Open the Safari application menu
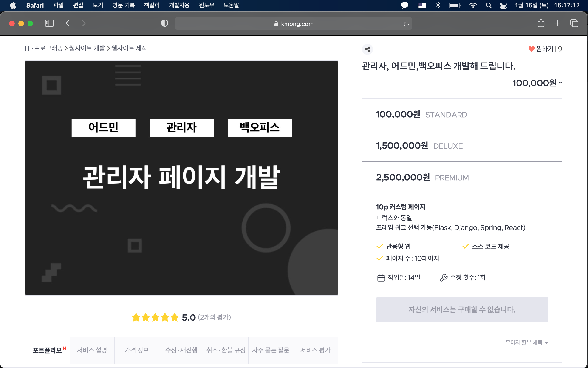The height and width of the screenshot is (368, 588). tap(35, 5)
